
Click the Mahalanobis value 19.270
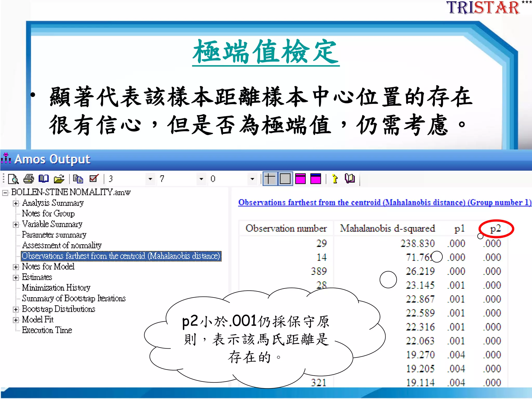pos(420,355)
